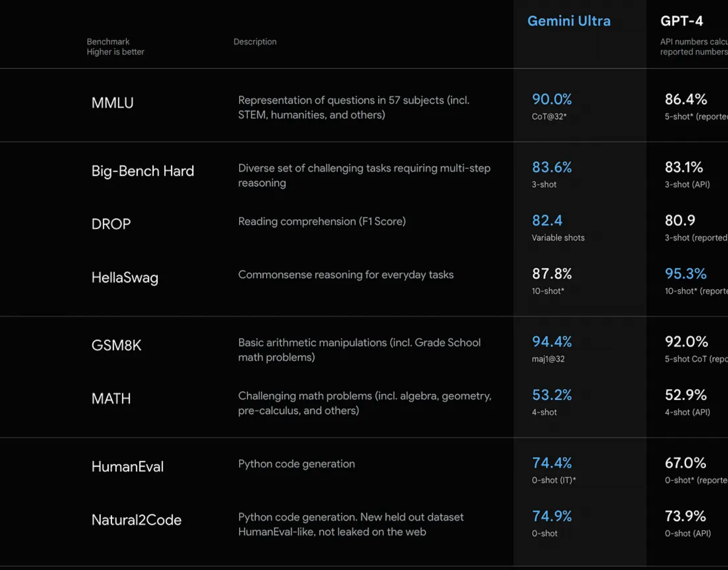The image size is (728, 570).
Task: Click the 'CoT@32*' note under MMLU
Action: click(549, 117)
